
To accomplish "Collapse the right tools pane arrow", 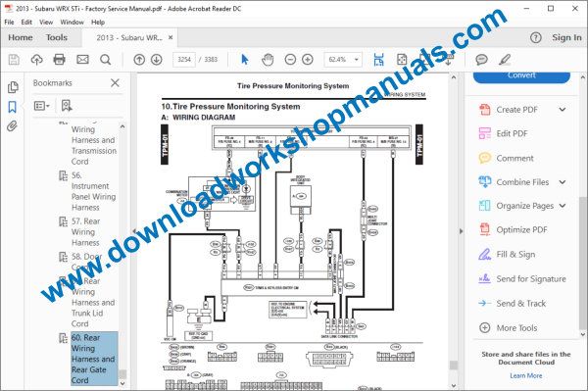I will (x=462, y=231).
